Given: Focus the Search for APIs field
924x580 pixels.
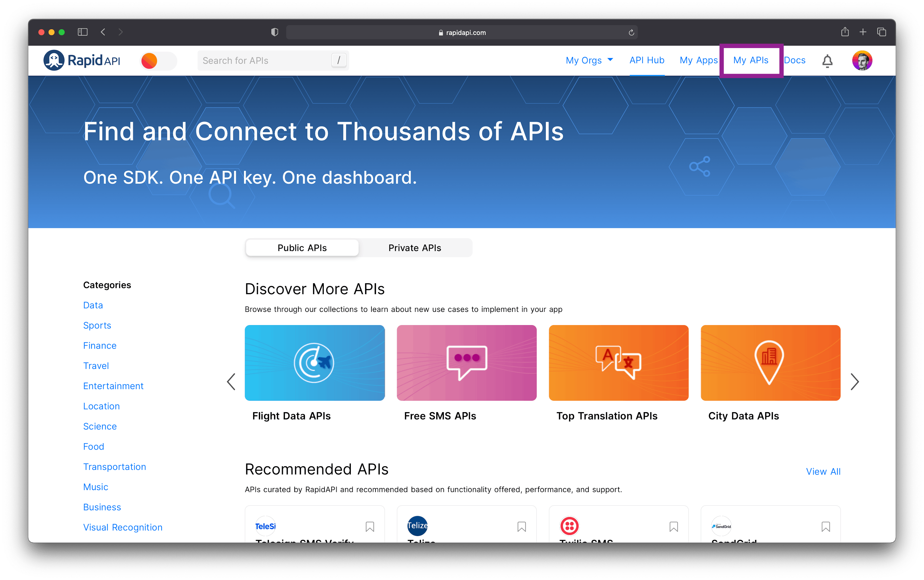Looking at the screenshot, I should pyautogui.click(x=273, y=60).
